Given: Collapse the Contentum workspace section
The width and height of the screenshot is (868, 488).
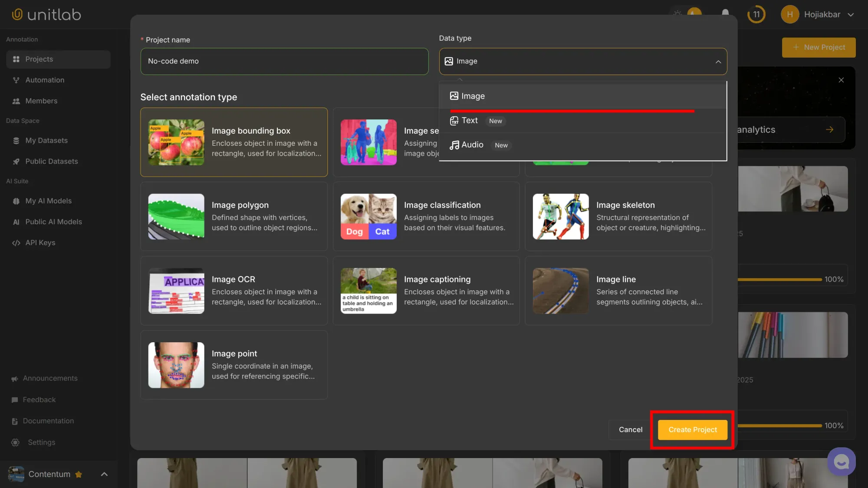Looking at the screenshot, I should click(104, 474).
